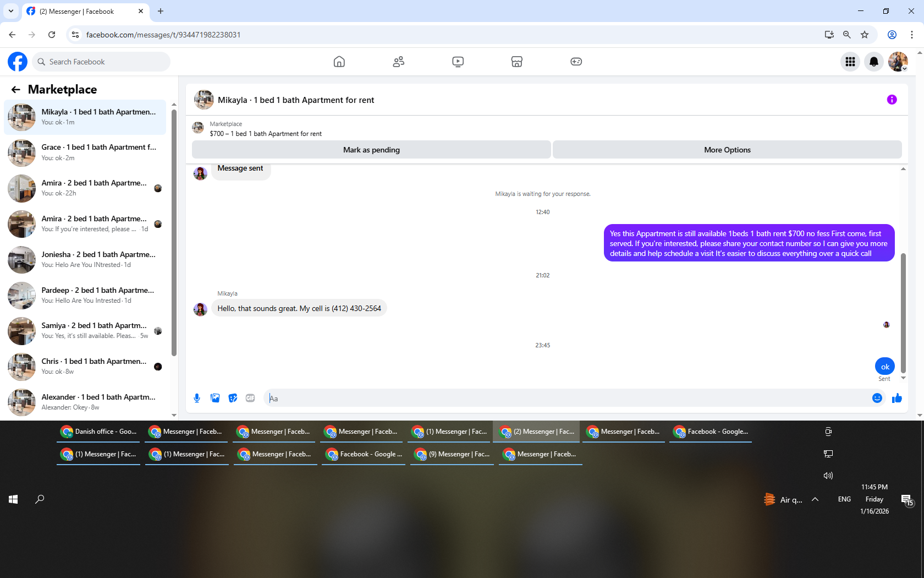Open More Options for the listing

(x=727, y=150)
